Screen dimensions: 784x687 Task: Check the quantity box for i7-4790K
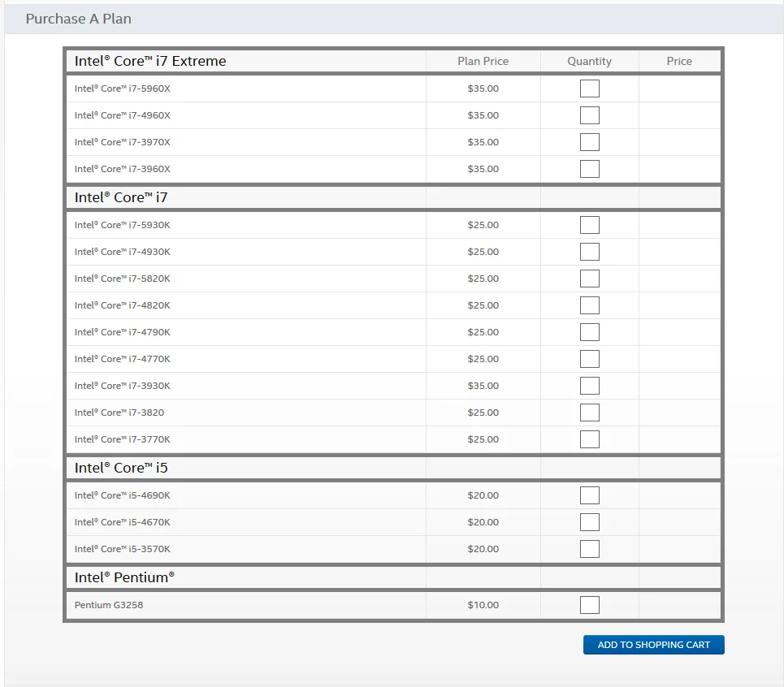[x=590, y=332]
